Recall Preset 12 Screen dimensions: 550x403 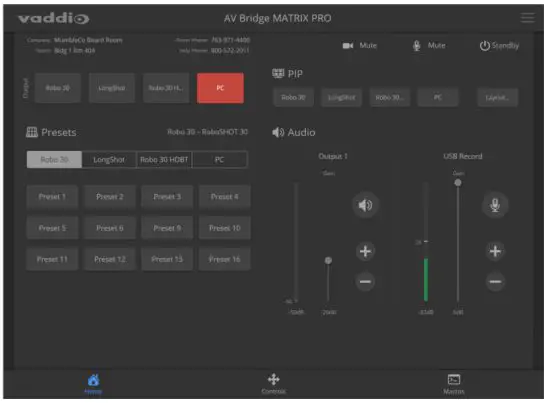(x=110, y=260)
